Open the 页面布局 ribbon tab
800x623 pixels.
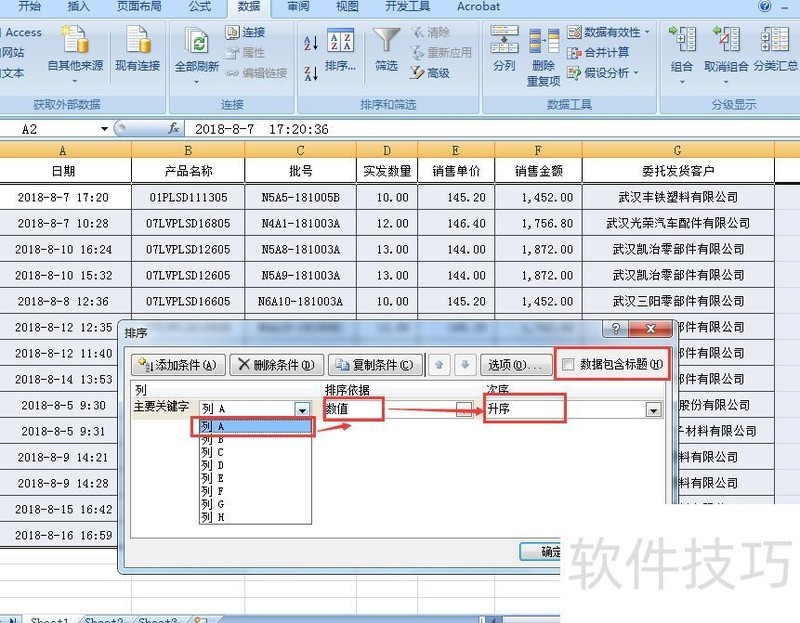pyautogui.click(x=139, y=7)
